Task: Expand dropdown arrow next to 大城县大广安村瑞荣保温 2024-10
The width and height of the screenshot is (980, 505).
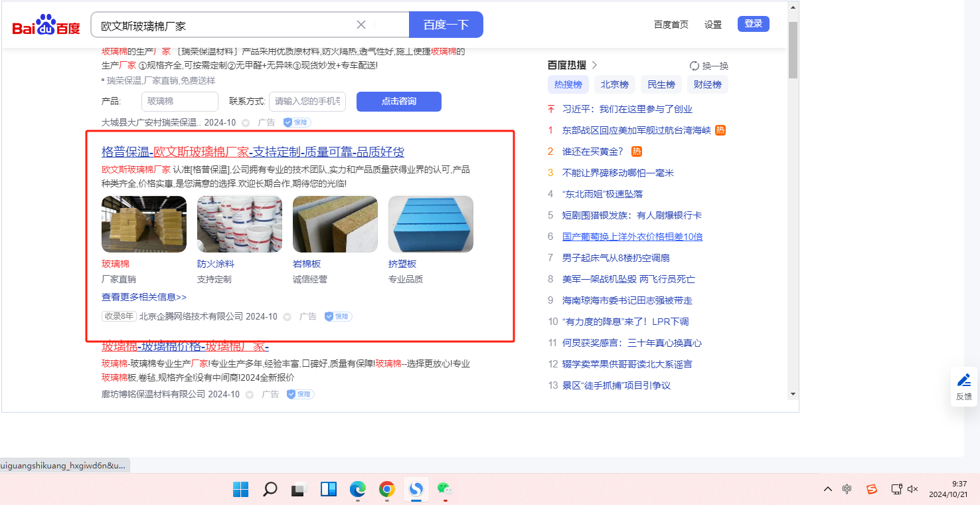Action: [246, 123]
